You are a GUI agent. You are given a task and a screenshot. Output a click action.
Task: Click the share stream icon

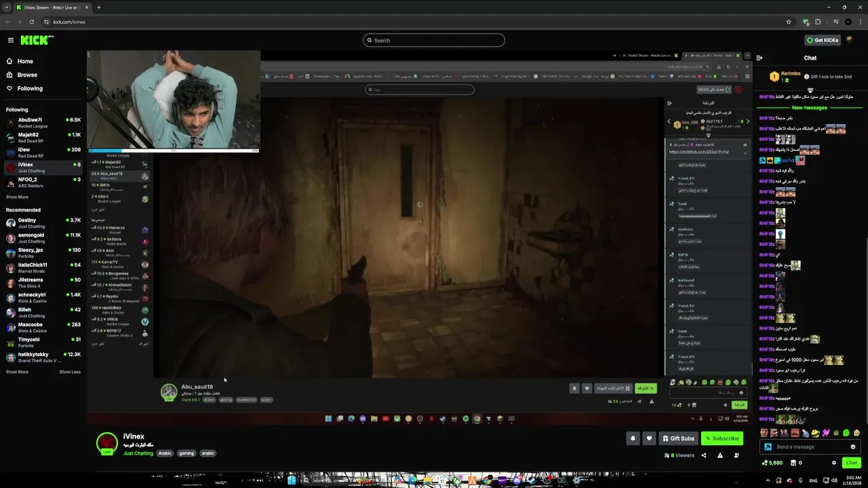click(x=704, y=455)
